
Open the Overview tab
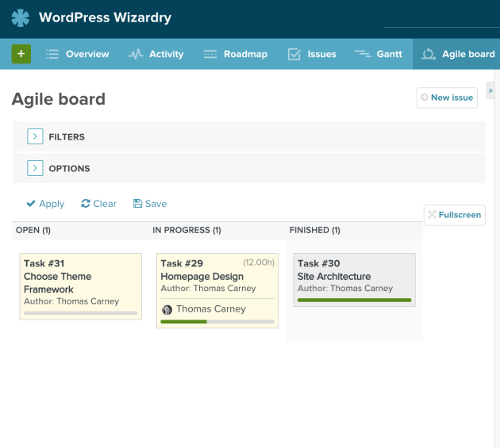click(77, 54)
